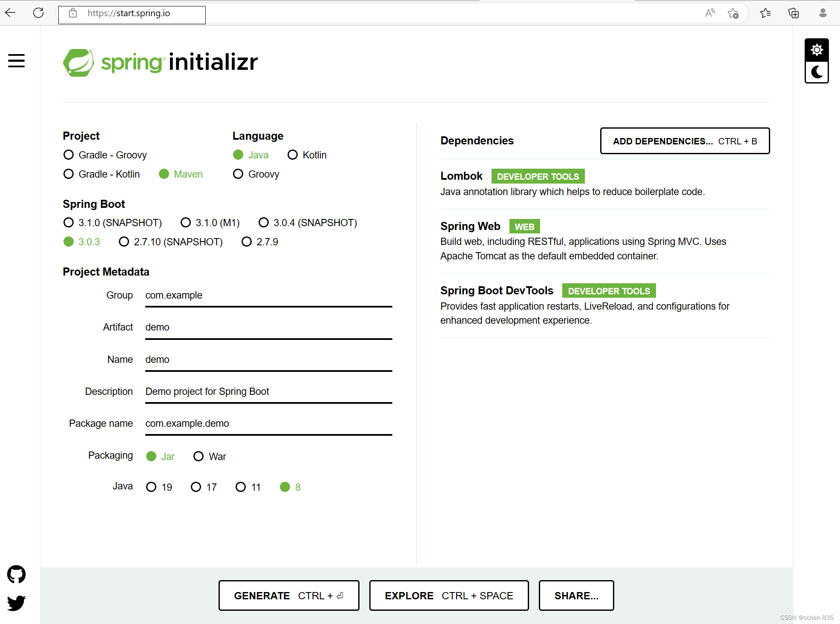Click the read aloud icon
This screenshot has width=840, height=624.
pyautogui.click(x=710, y=13)
